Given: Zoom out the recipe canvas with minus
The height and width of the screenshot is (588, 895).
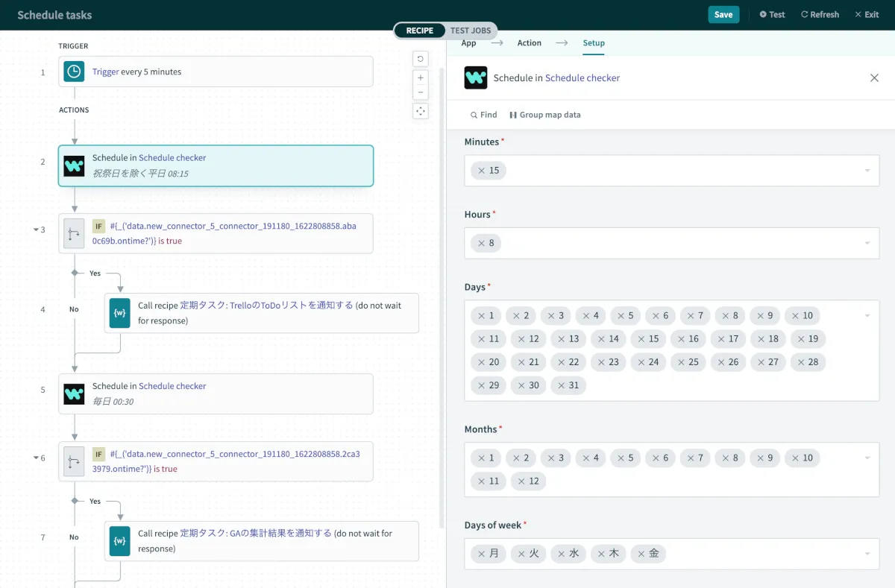Looking at the screenshot, I should (421, 92).
